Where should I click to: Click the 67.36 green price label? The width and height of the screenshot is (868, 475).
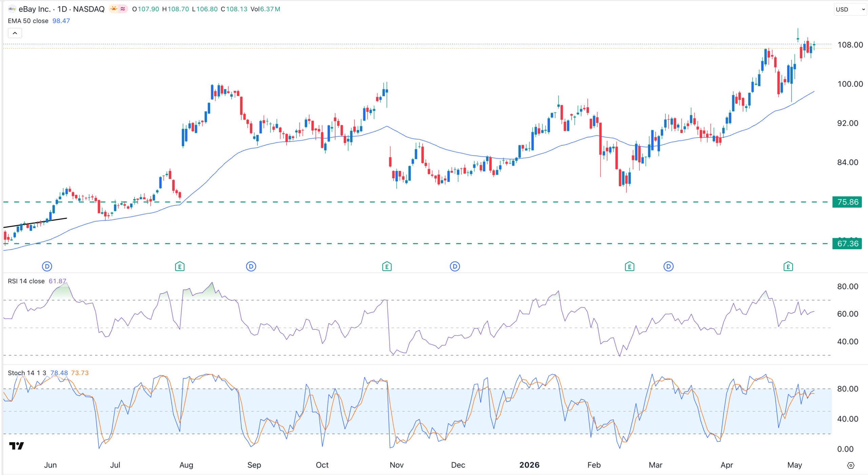847,244
